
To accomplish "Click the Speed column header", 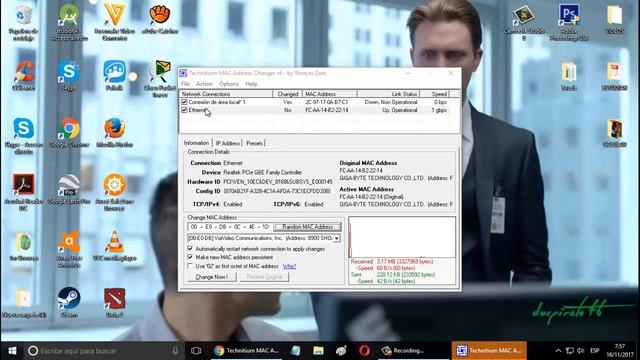I will click(435, 94).
